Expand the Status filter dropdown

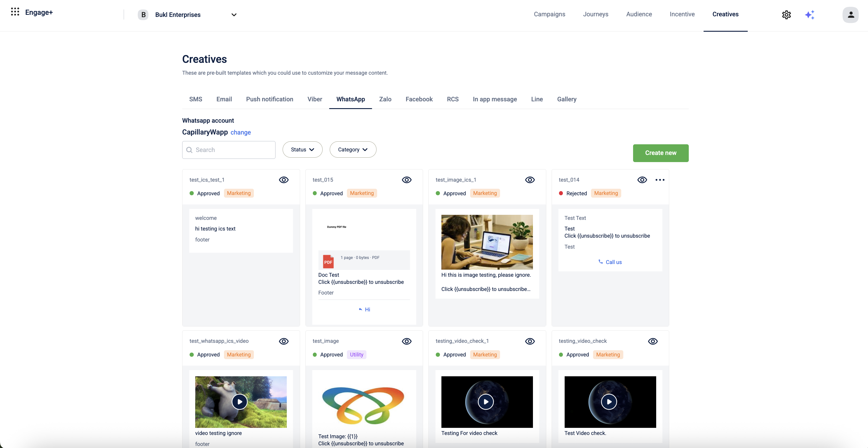302,150
